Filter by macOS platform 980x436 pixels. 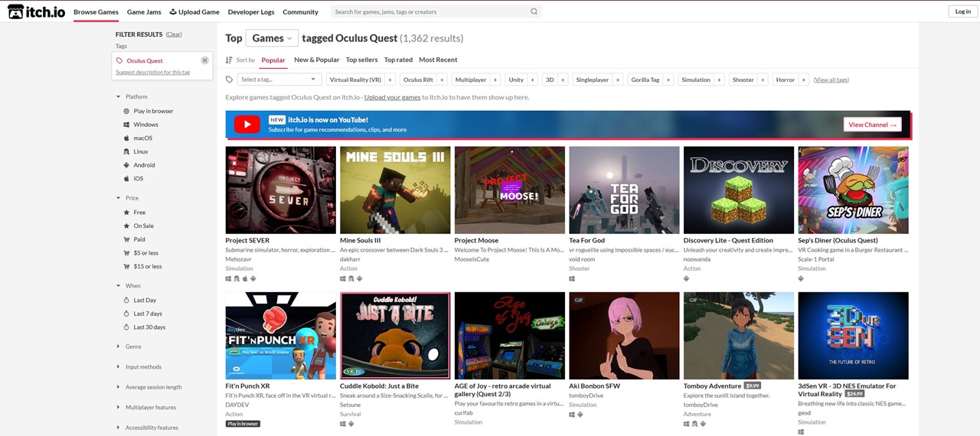point(138,138)
